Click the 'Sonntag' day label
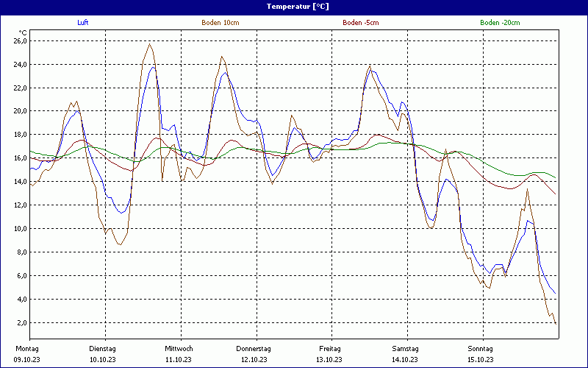This screenshot has height=368, width=588. 481,348
